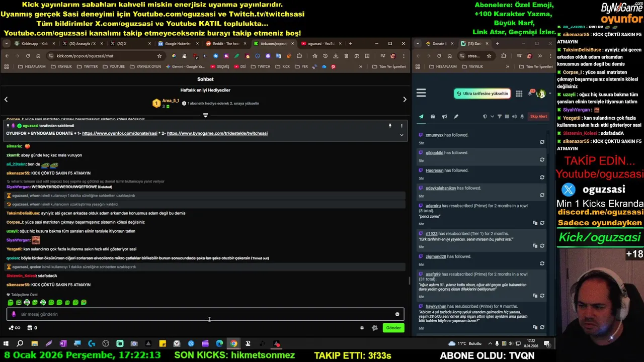The image size is (644, 362).
Task: Open Sticky Notes from taskbar
Action: 163,344
